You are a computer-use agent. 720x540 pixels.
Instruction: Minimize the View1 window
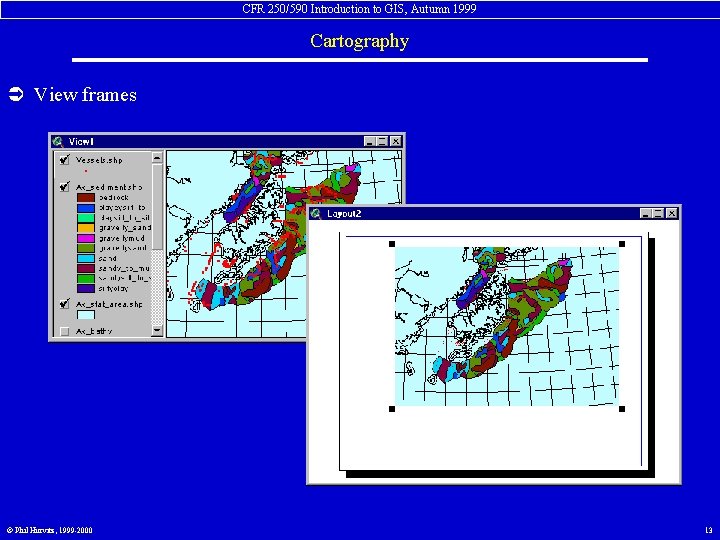[x=370, y=141]
